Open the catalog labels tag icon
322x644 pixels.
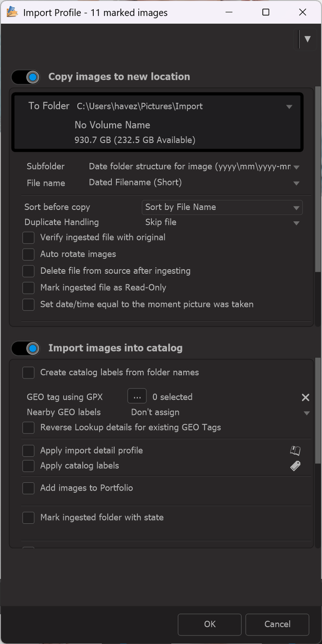click(x=295, y=466)
